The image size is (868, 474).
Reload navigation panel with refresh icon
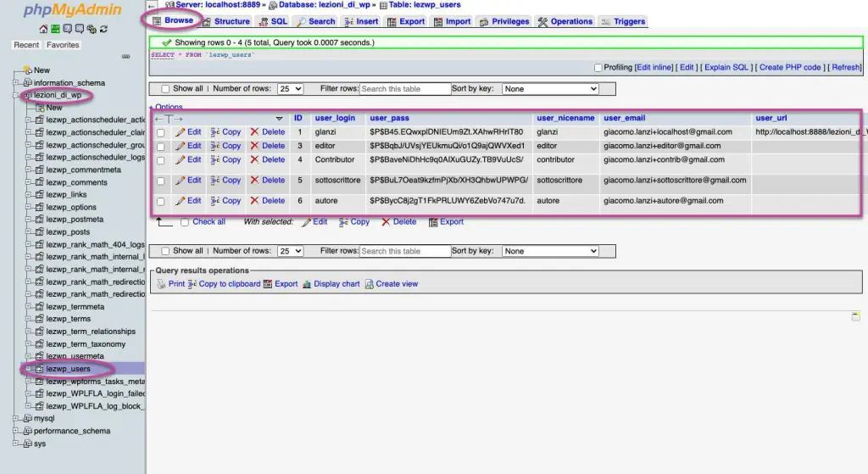(103, 29)
